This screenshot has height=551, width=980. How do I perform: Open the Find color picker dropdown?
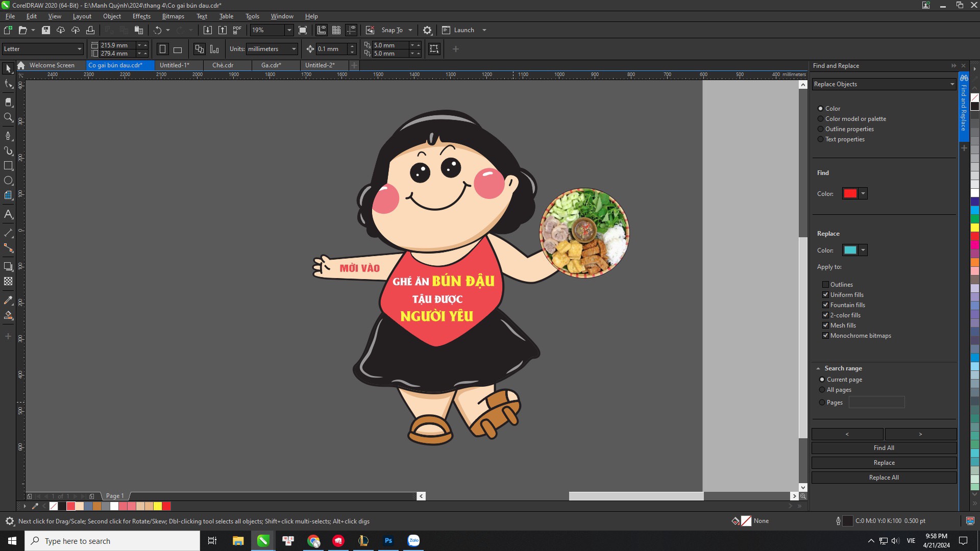tap(863, 194)
